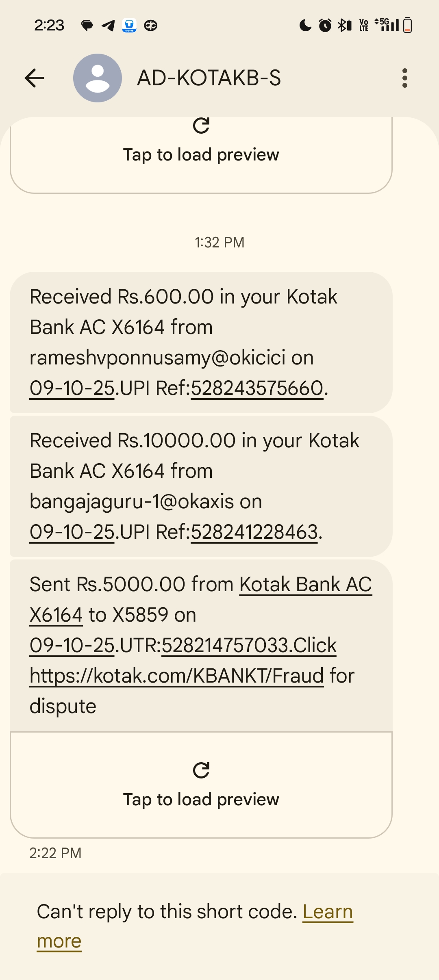Open the three-dot overflow menu

click(404, 78)
